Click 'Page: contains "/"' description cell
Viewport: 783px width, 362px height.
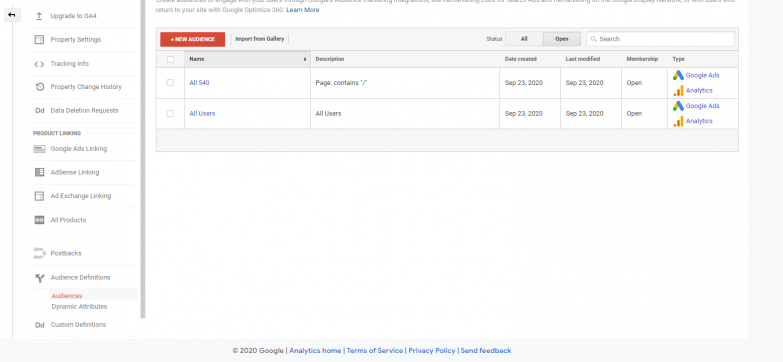pos(342,83)
